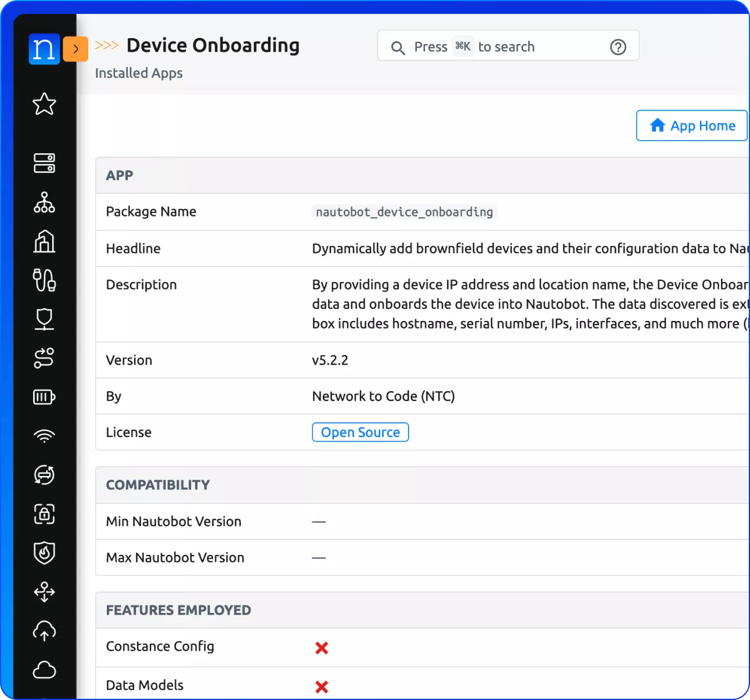750x700 pixels.
Task: Open the star favorites icon
Action: pyautogui.click(x=44, y=104)
